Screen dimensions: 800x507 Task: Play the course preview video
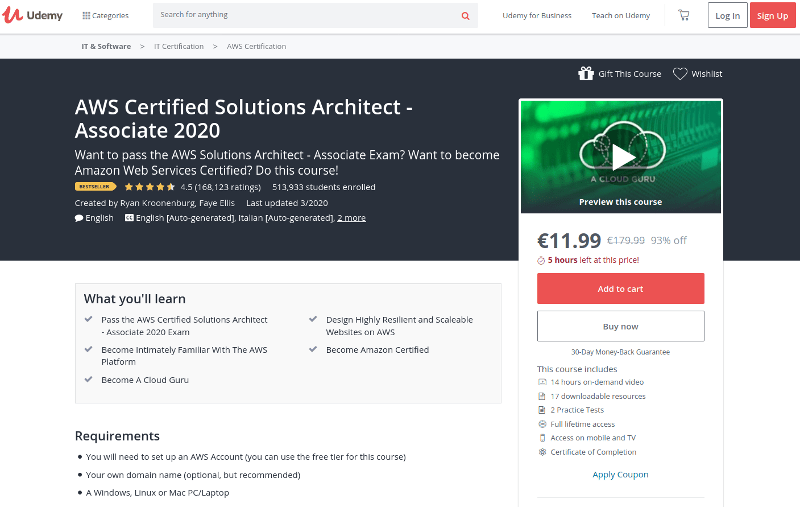click(x=622, y=157)
